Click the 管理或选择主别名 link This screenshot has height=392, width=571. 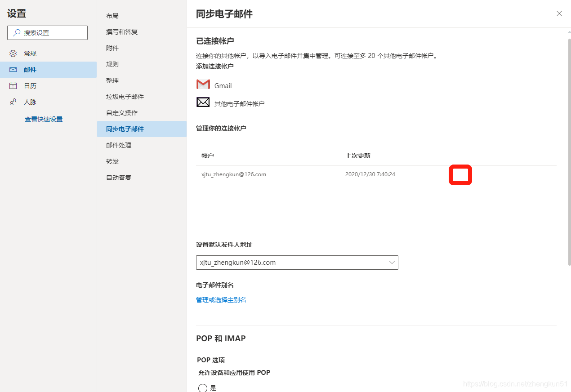tap(221, 300)
